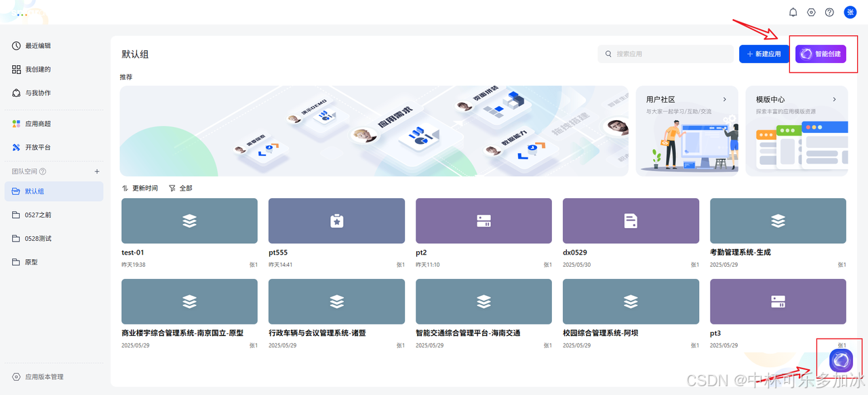868x395 pixels.
Task: Open the 更新时间 sort dropdown
Action: click(140, 188)
